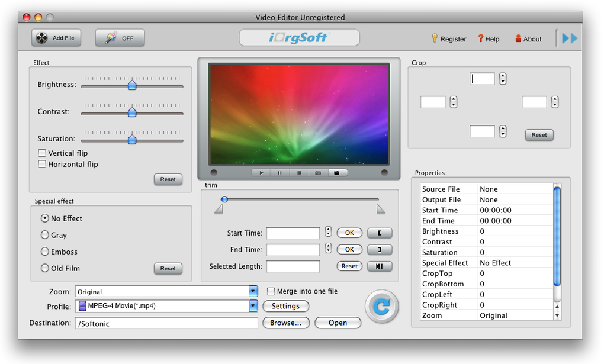This screenshot has height=364, width=604.
Task: Select the Source File property row
Action: (x=487, y=189)
